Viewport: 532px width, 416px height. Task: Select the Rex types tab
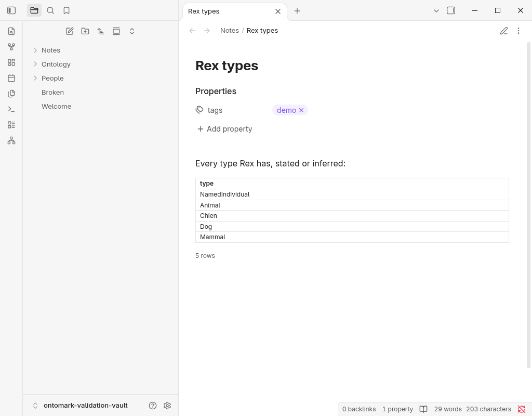pyautogui.click(x=235, y=11)
